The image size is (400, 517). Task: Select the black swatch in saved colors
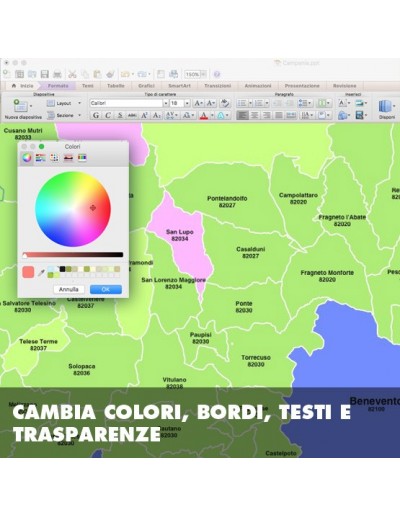tap(62, 269)
